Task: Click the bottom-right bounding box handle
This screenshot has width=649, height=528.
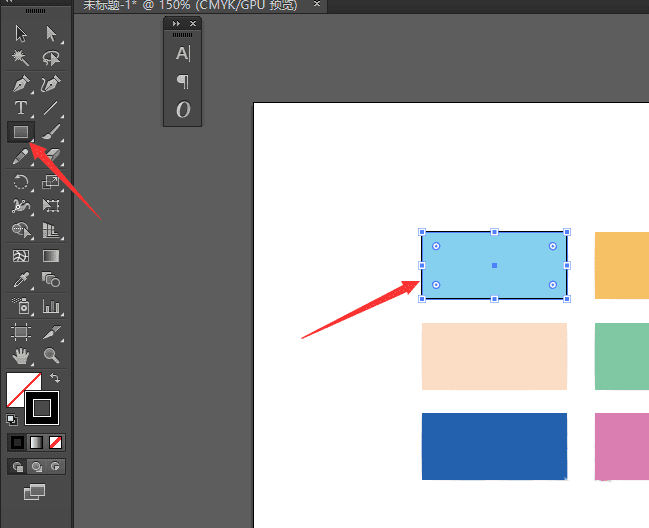Action: [x=567, y=299]
